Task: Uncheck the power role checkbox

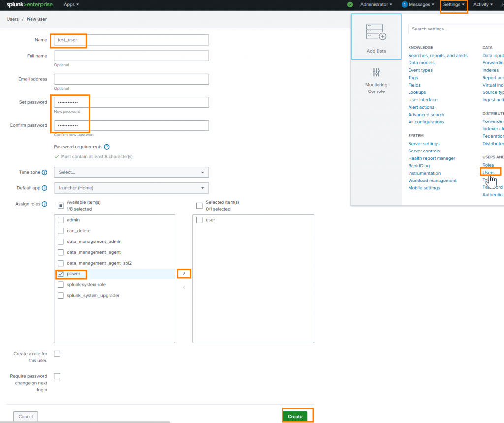Action: click(61, 274)
